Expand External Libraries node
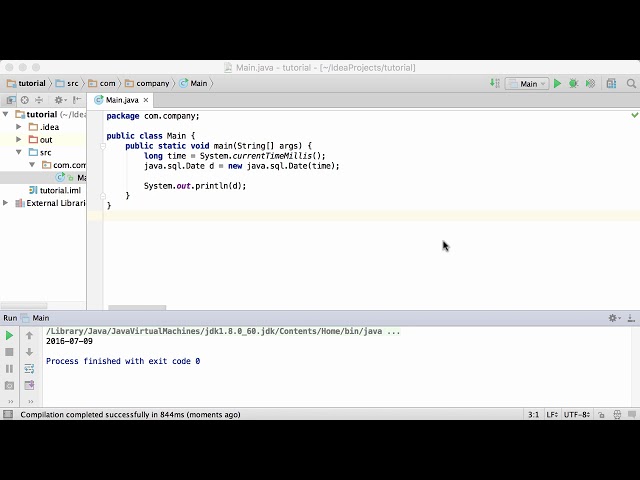Viewport: 640px width, 480px height. [6, 203]
